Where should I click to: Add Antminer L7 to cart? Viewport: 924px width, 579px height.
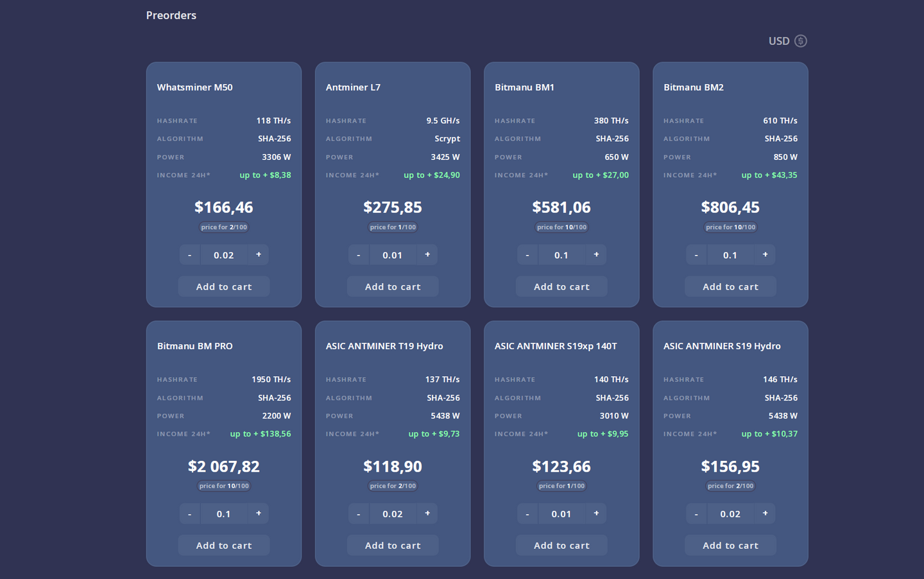pyautogui.click(x=393, y=287)
